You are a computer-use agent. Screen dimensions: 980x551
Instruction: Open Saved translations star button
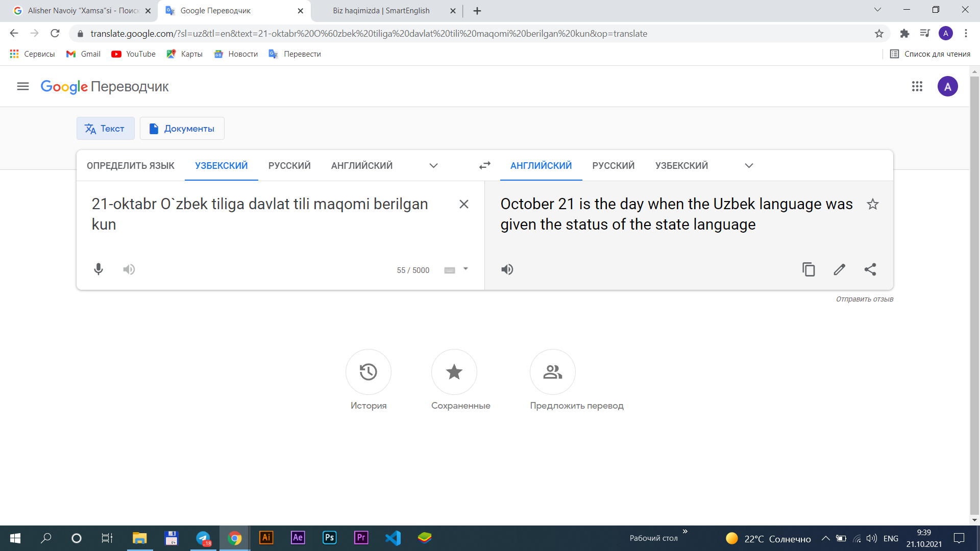[x=454, y=372]
